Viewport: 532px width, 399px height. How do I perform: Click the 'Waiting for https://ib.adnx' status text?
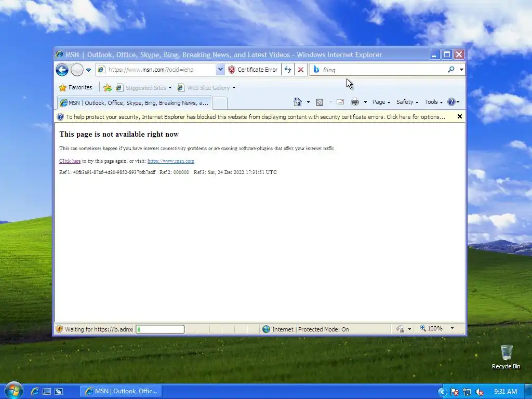(99, 329)
